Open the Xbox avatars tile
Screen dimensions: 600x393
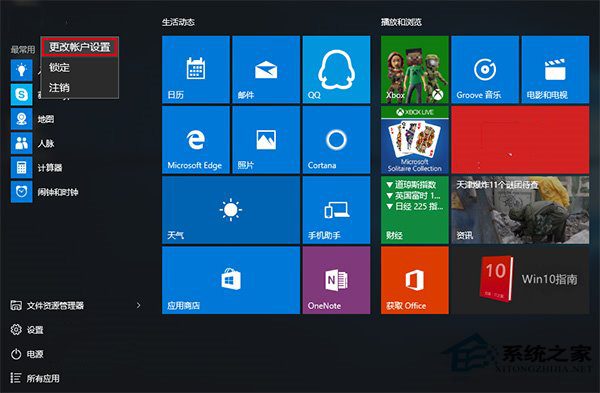tap(415, 70)
